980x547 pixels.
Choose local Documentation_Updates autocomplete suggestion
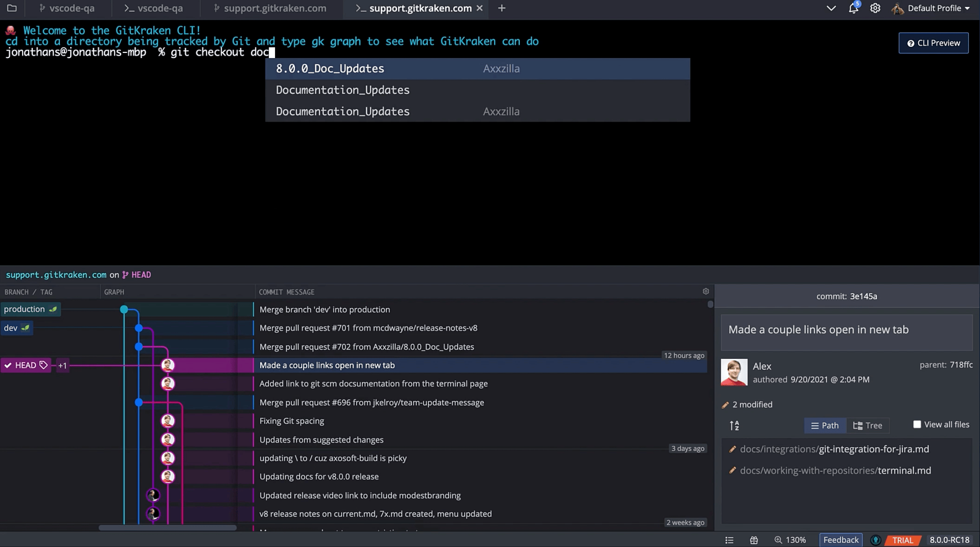click(x=477, y=90)
